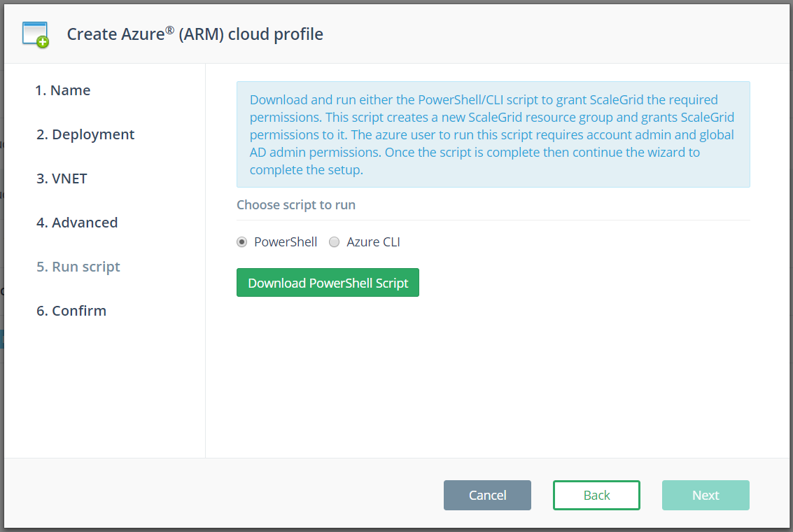Select the VNET step
The width and height of the screenshot is (793, 532).
pyautogui.click(x=62, y=178)
